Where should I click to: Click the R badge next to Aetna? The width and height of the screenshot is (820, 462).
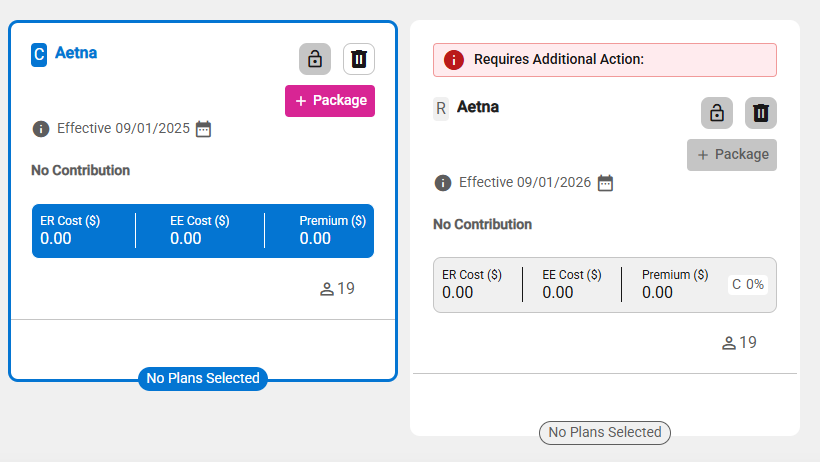pos(441,109)
